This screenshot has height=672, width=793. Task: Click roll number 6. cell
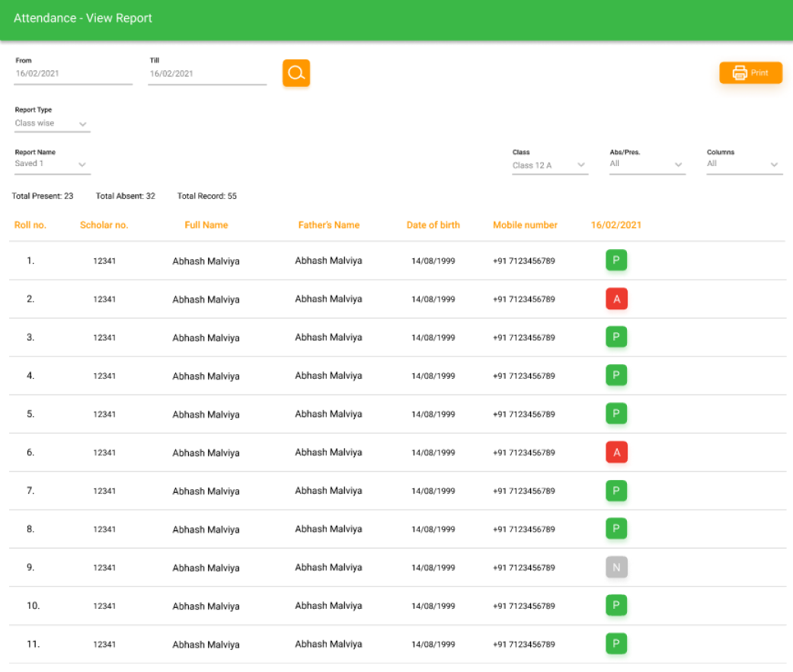[30, 453]
